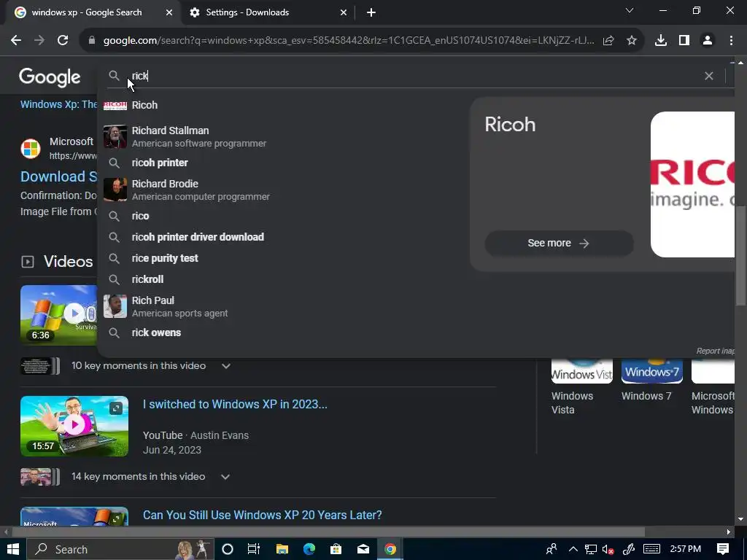Share this page via the share icon
This screenshot has height=560, width=747.
click(x=608, y=41)
